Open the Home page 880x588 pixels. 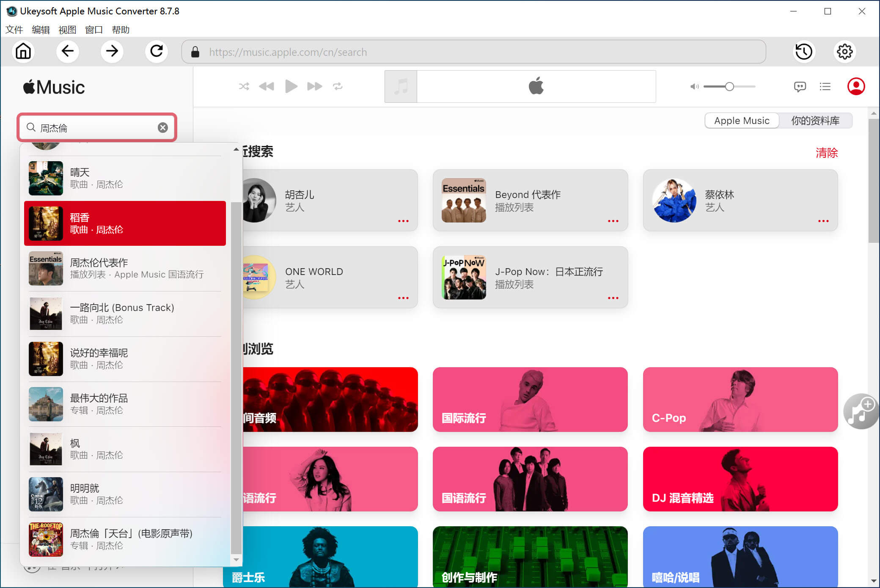(x=23, y=52)
